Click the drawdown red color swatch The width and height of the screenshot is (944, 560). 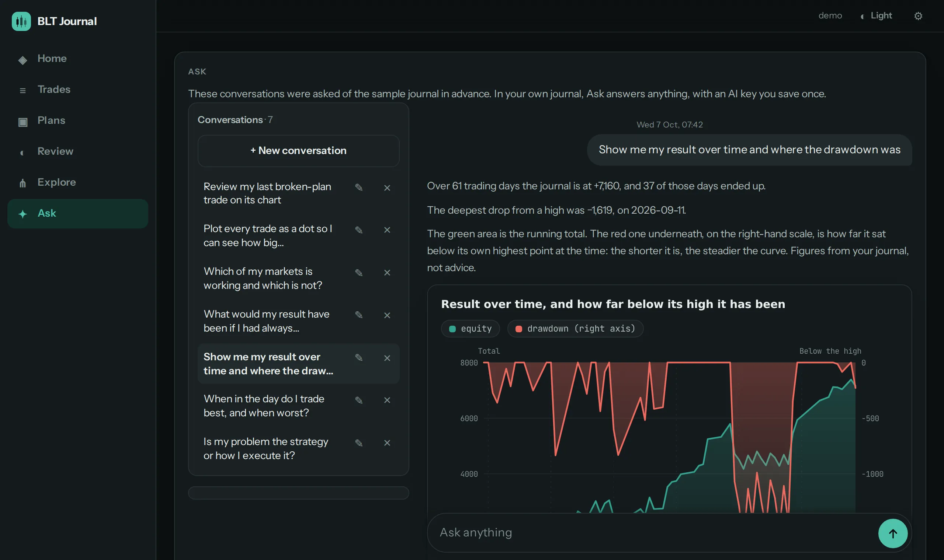tap(518, 329)
